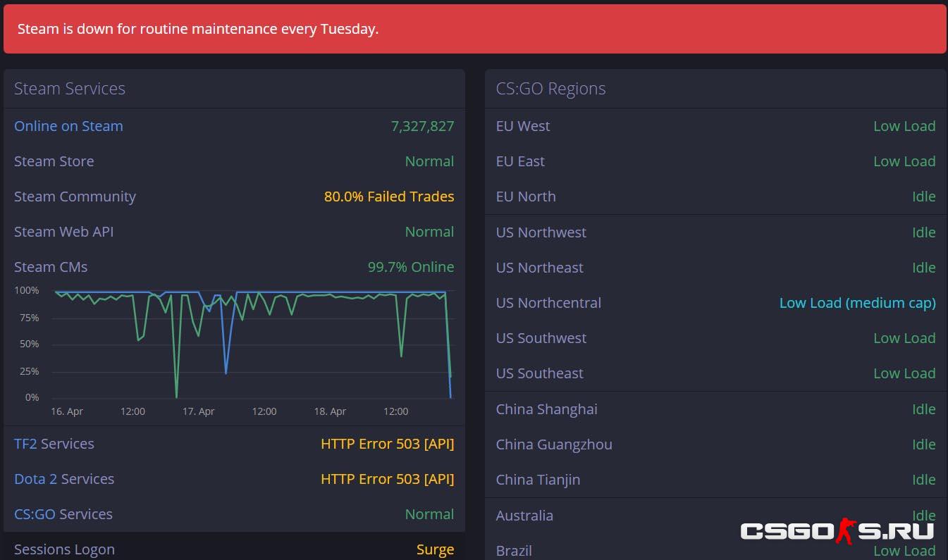
Task: Click the Steam Web API label
Action: [x=63, y=232]
